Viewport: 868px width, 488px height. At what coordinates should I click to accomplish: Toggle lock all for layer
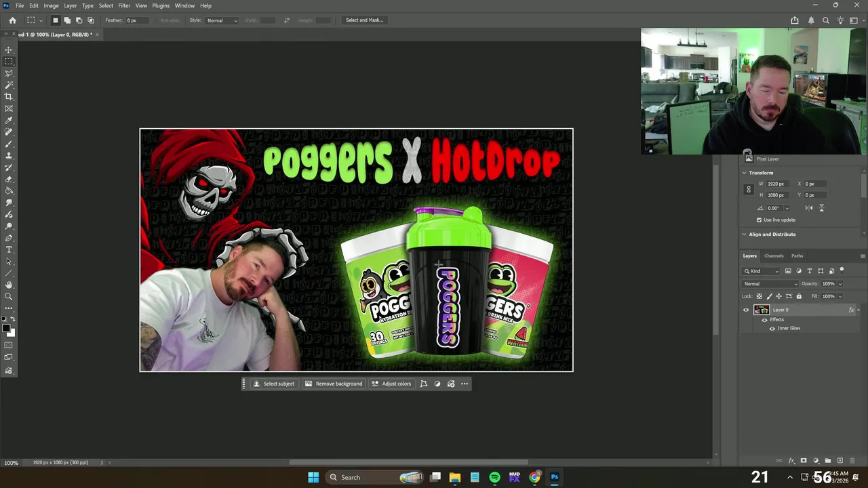coord(799,296)
